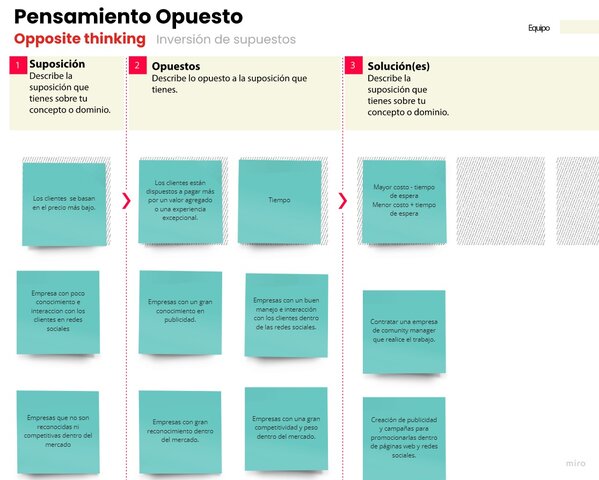Select the 'Empresas con un buen manejo e interacción' note
The image size is (599, 480).
[286, 315]
